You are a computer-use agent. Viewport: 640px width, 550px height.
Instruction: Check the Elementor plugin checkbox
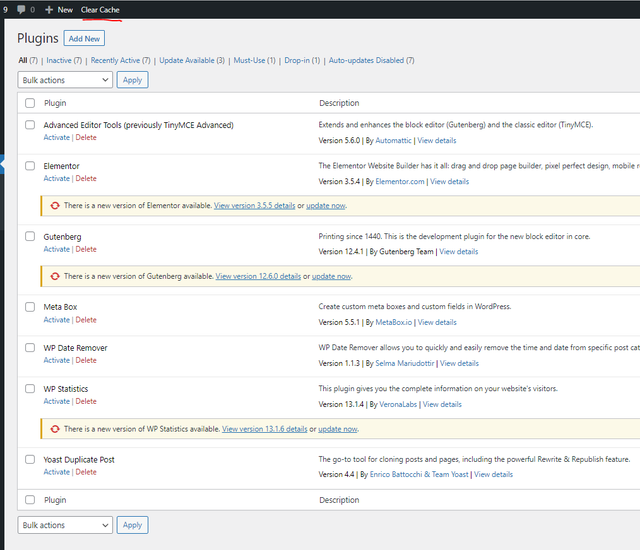(30, 166)
